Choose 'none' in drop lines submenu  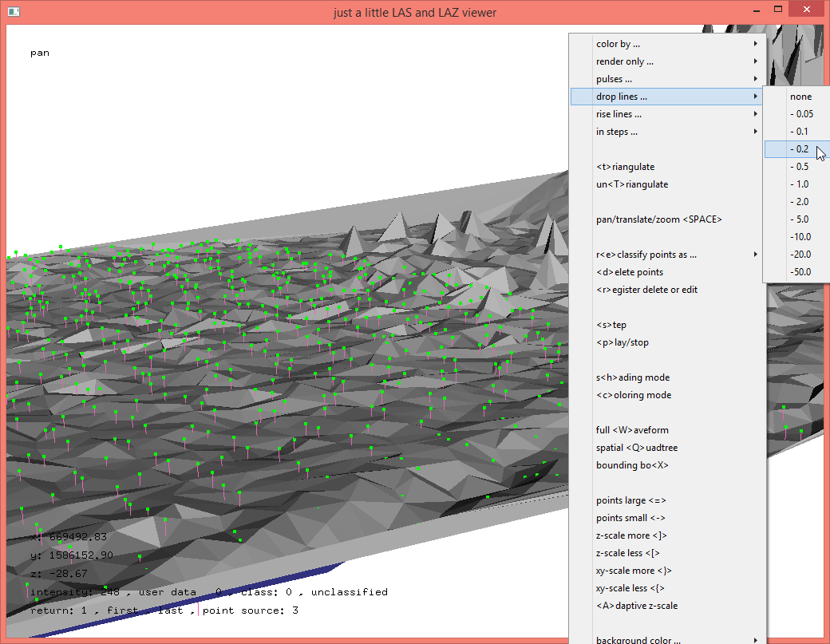[x=800, y=97]
